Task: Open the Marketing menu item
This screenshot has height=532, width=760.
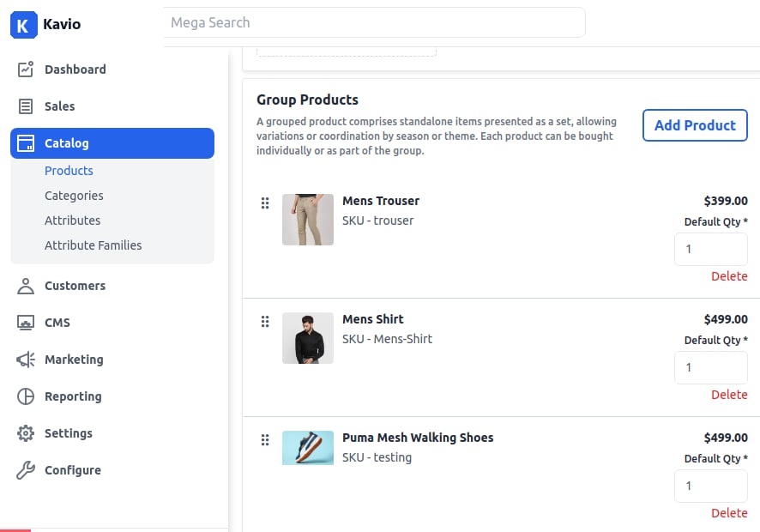Action: (74, 360)
